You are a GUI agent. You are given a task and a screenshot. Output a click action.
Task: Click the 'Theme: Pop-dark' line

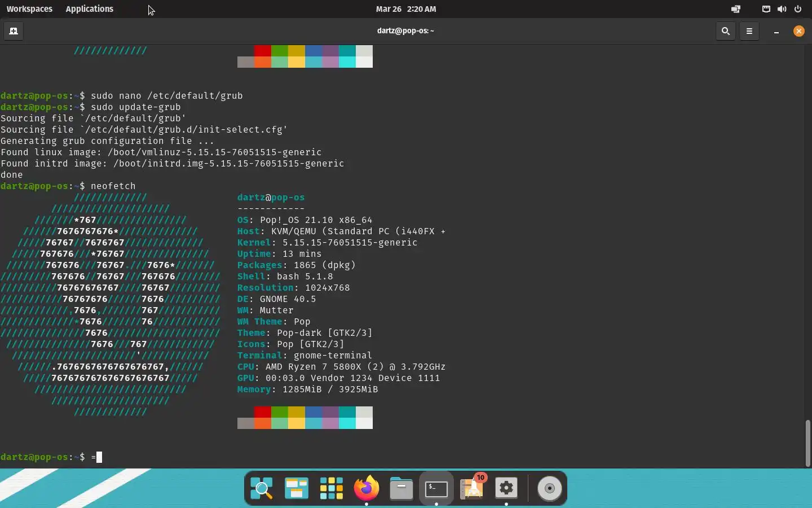click(x=305, y=333)
